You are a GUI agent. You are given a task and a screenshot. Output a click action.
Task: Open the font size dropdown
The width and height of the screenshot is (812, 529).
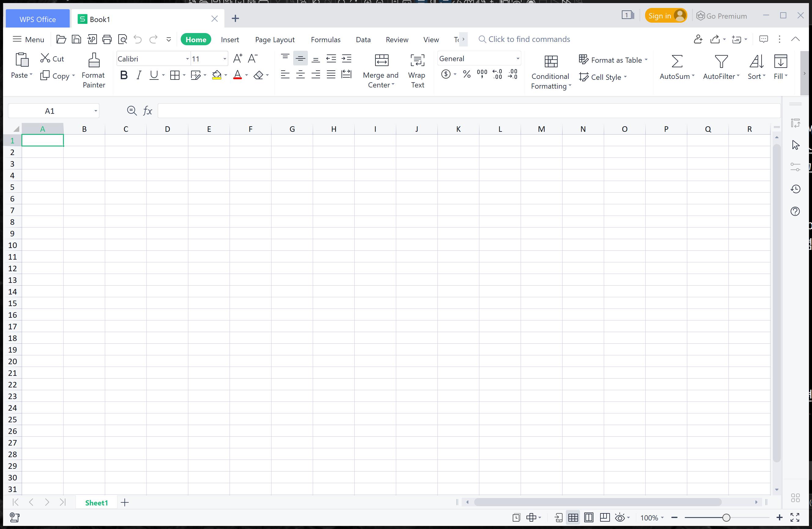[x=224, y=59]
